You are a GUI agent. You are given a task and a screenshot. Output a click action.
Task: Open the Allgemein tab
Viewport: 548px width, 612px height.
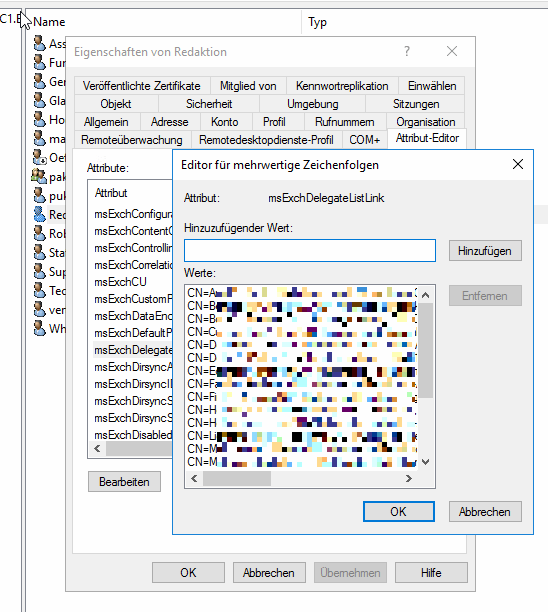tap(106, 122)
